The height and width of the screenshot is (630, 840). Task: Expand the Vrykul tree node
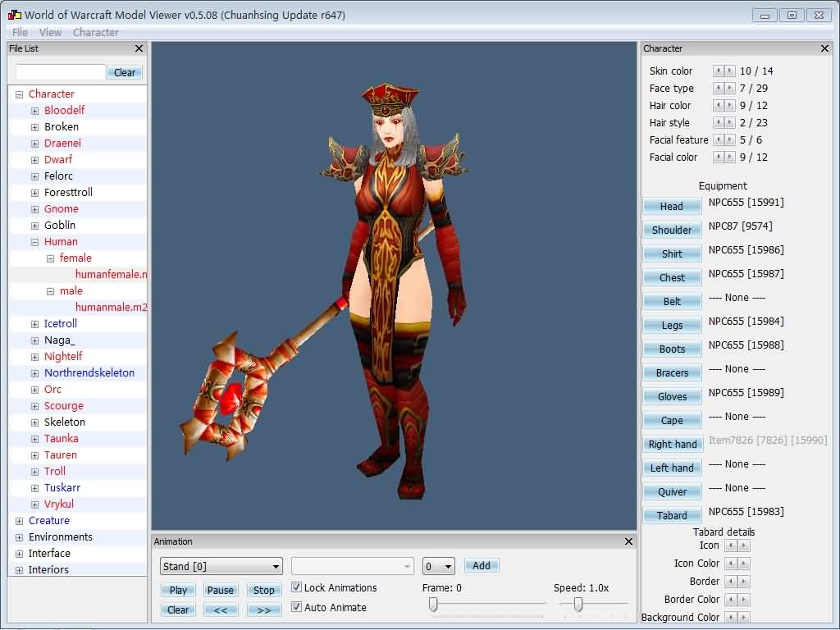click(34, 505)
